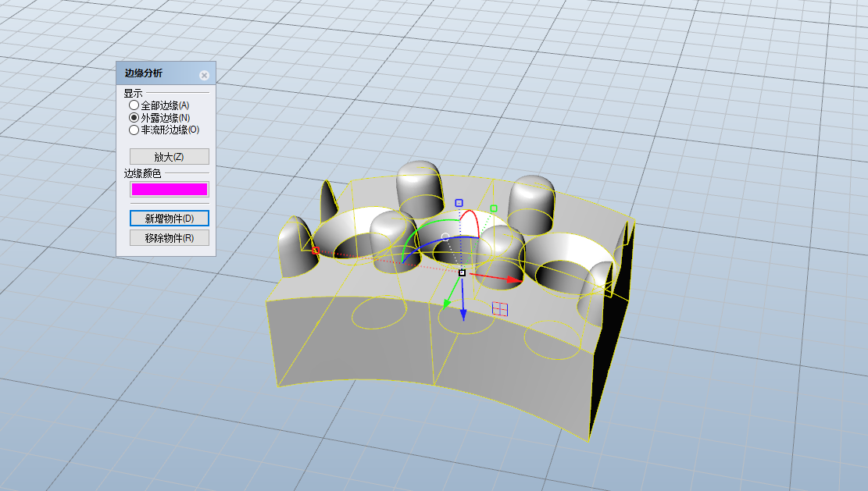Click the gumball planar move square

coord(500,309)
